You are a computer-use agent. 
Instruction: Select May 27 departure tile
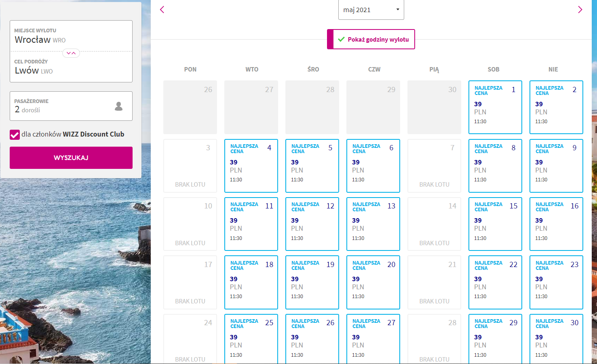[373, 339]
